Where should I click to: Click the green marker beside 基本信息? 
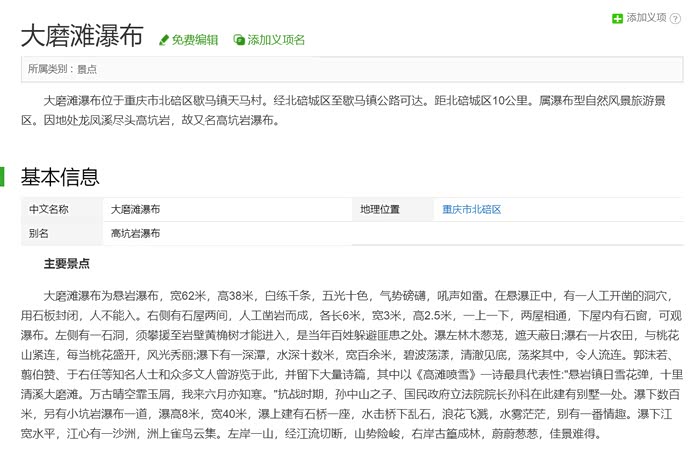coord(3,177)
